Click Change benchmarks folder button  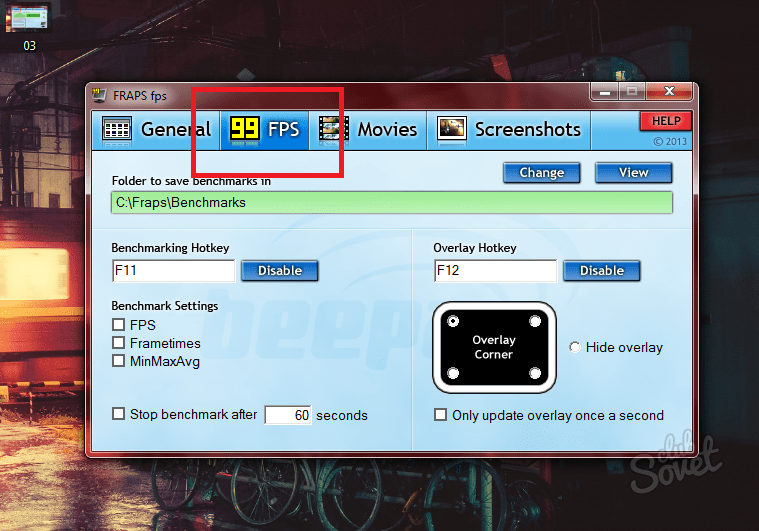tap(542, 173)
